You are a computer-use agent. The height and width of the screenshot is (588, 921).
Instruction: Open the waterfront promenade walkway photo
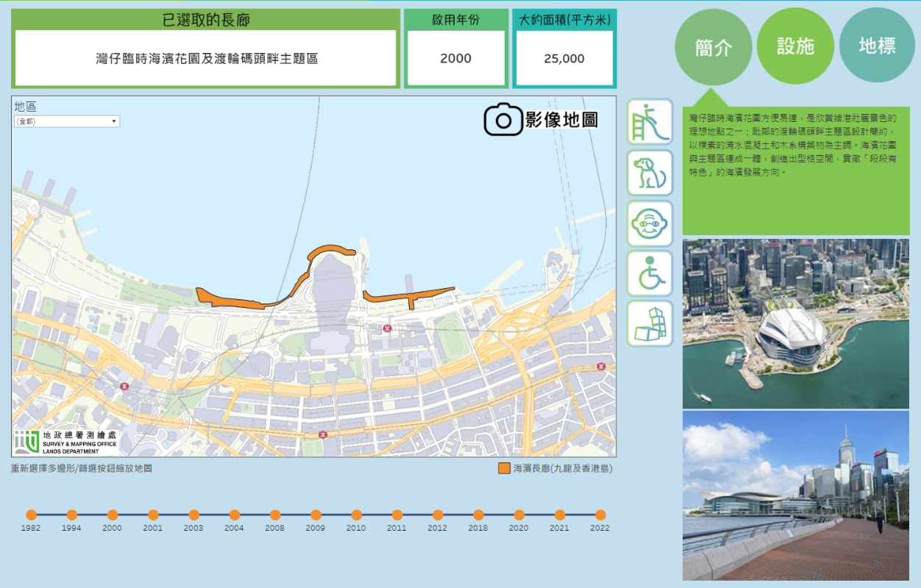[795, 495]
